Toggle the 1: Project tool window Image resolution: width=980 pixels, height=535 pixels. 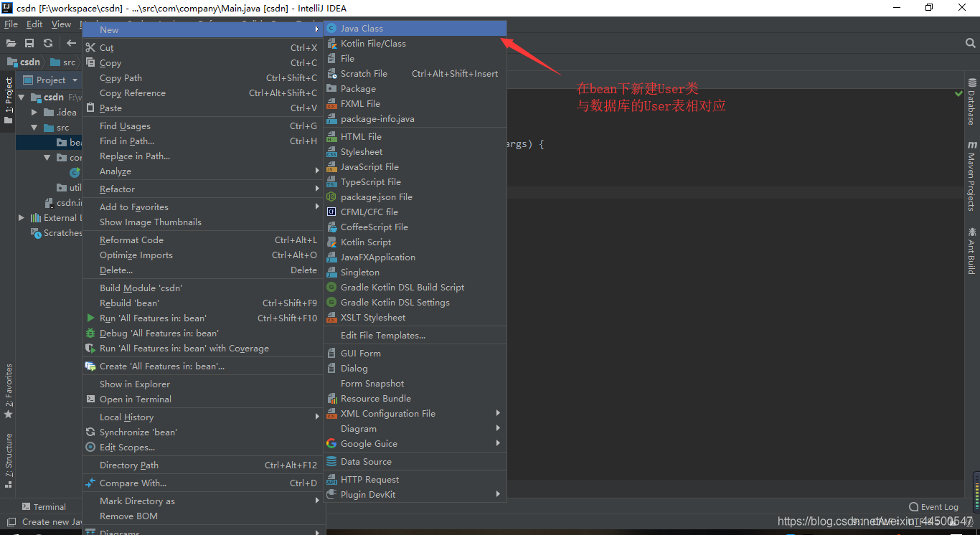(x=9, y=100)
